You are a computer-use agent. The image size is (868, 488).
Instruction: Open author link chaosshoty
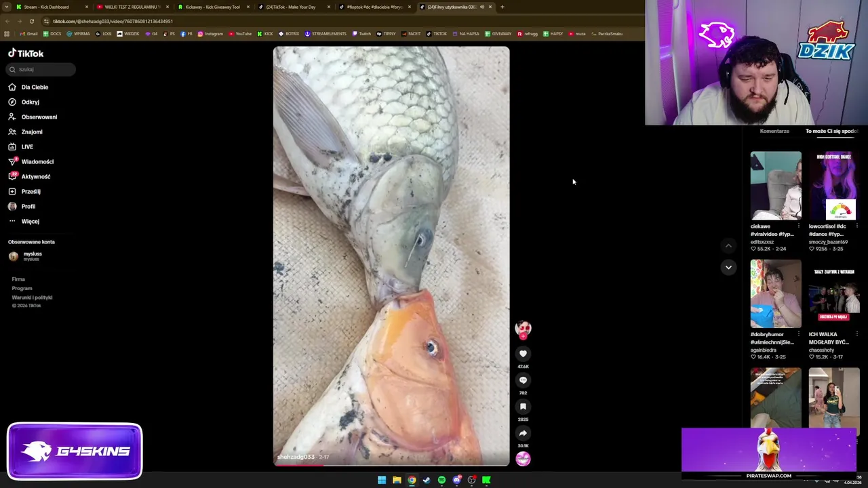pyautogui.click(x=821, y=350)
